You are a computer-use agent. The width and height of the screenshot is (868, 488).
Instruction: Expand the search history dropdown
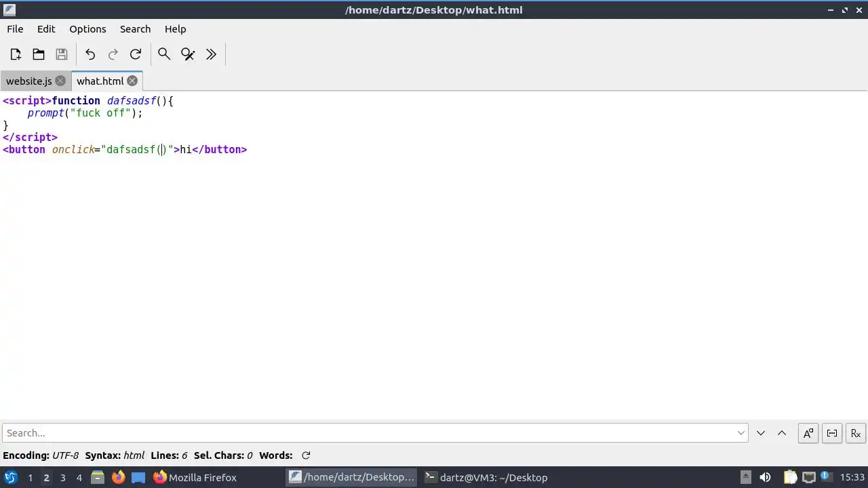[x=741, y=433]
